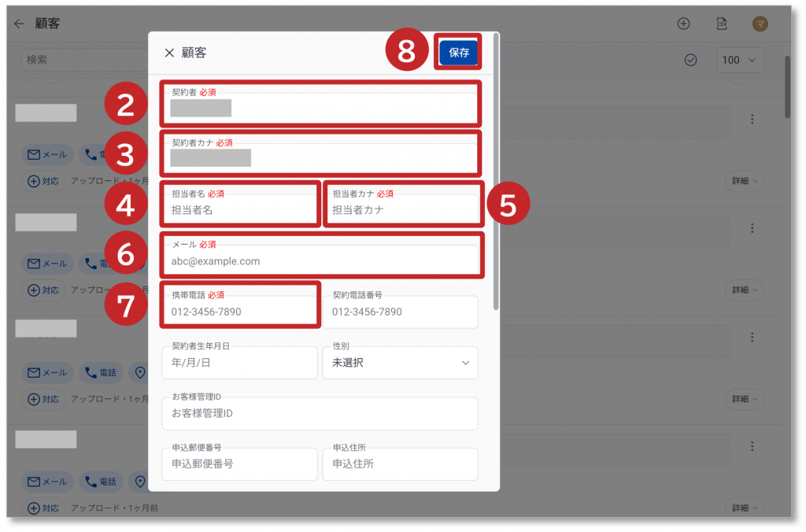The height and width of the screenshot is (532, 806).
Task: Open the 性別 dropdown
Action: [400, 363]
